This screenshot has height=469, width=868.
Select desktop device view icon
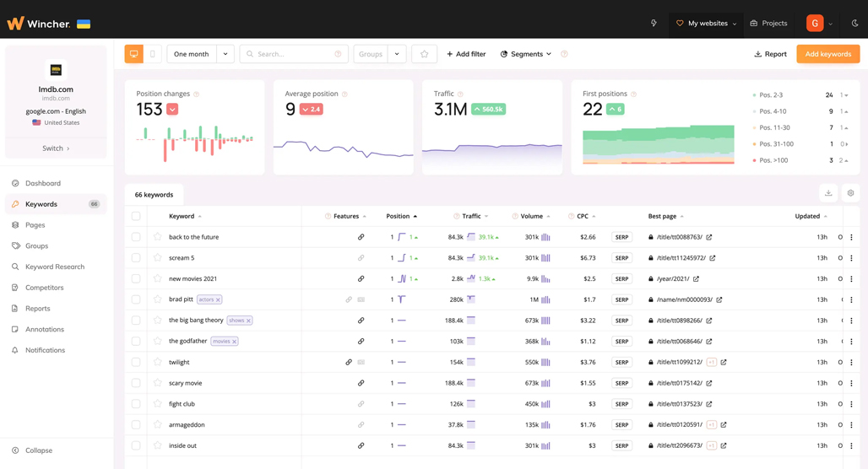pos(134,54)
